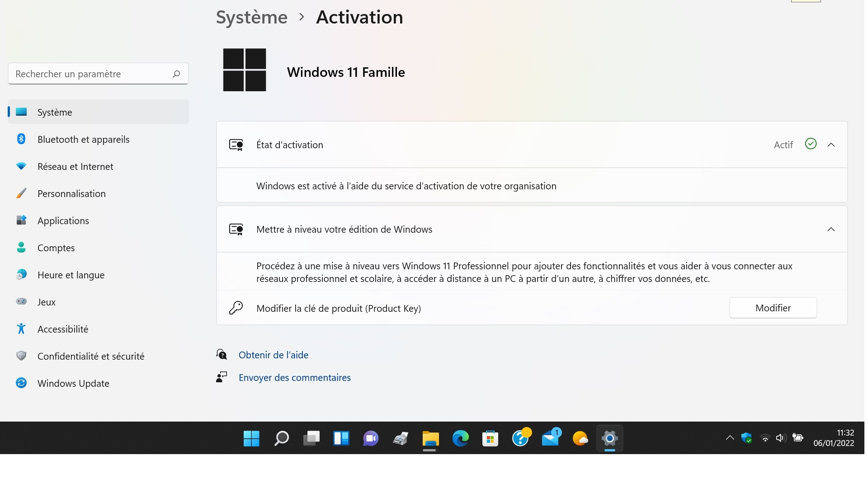Open File Explorer from the taskbar
Screen dimensions: 868x488
point(430,438)
